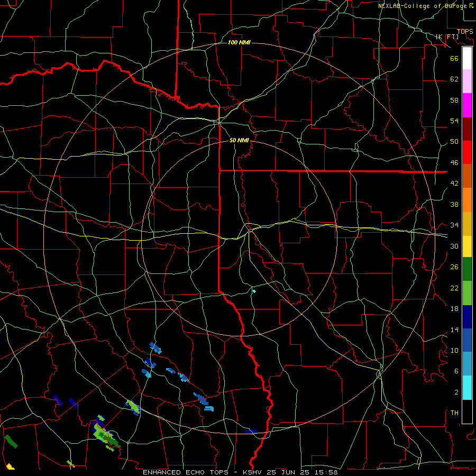Pick the bright yellow legend swatch
Screen dimensions: 476x476
click(467, 246)
